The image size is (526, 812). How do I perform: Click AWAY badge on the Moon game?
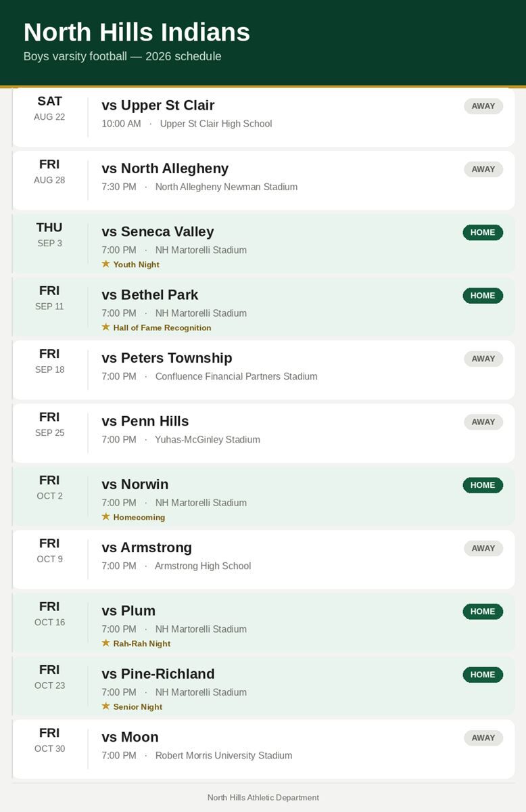483,738
